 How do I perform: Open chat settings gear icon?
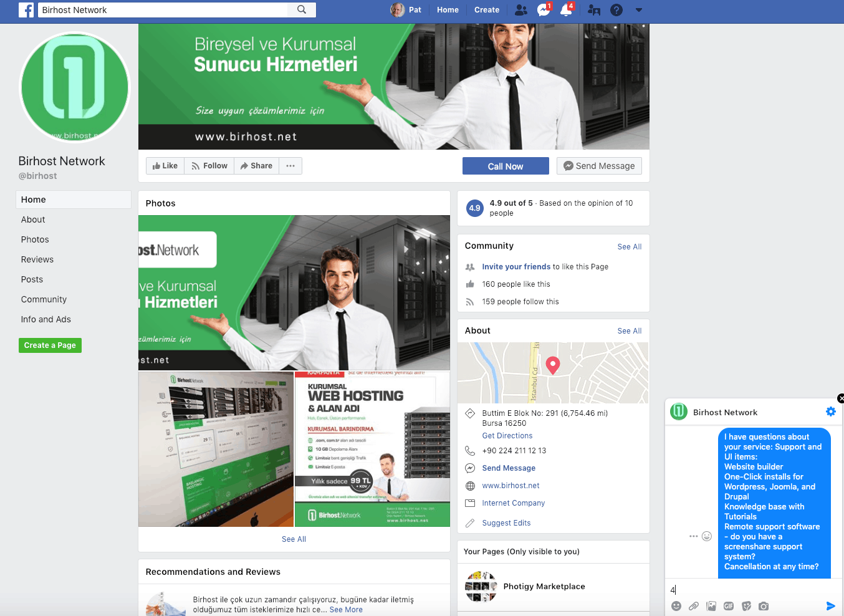point(831,411)
